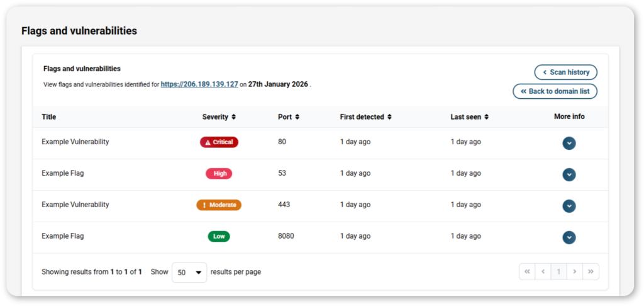
Task: Expand more info for port 53 row
Action: [569, 174]
